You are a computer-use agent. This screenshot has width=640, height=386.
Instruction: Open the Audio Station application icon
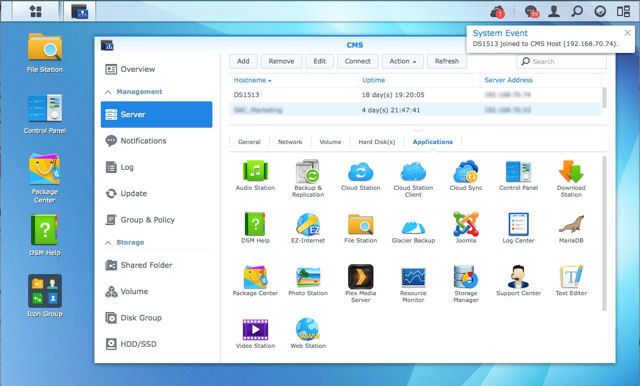[x=255, y=171]
